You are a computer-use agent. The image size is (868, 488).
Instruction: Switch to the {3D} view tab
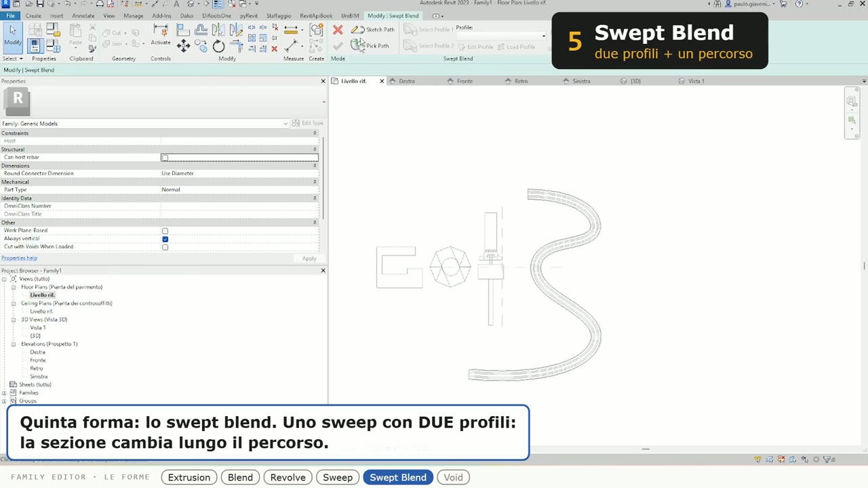pyautogui.click(x=635, y=81)
